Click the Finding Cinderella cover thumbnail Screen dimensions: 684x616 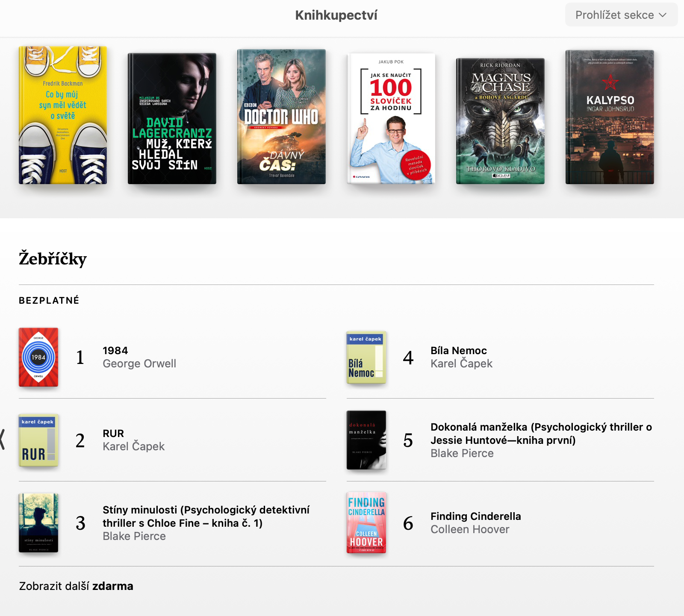[366, 523]
